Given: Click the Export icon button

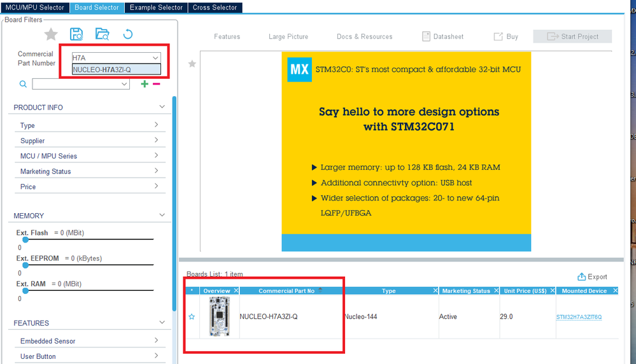Looking at the screenshot, I should tap(592, 277).
